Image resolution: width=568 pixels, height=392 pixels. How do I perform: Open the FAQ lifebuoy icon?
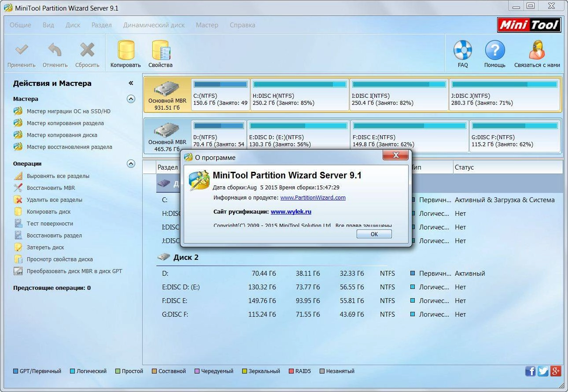click(463, 50)
